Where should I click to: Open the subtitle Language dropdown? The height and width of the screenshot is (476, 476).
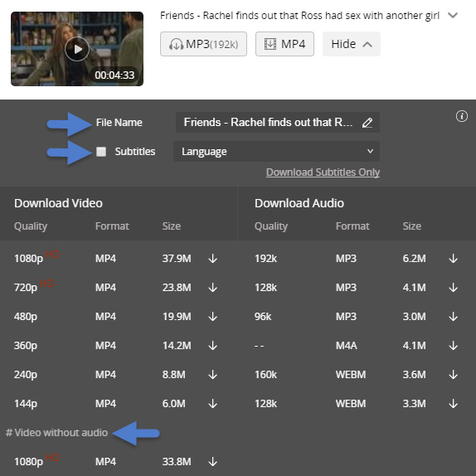tap(276, 151)
